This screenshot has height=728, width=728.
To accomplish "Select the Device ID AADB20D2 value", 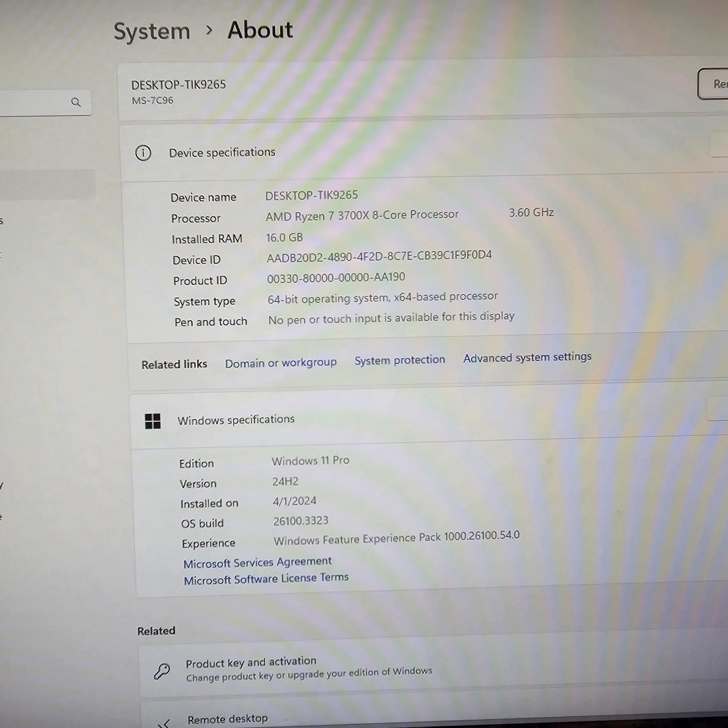I will [379, 257].
